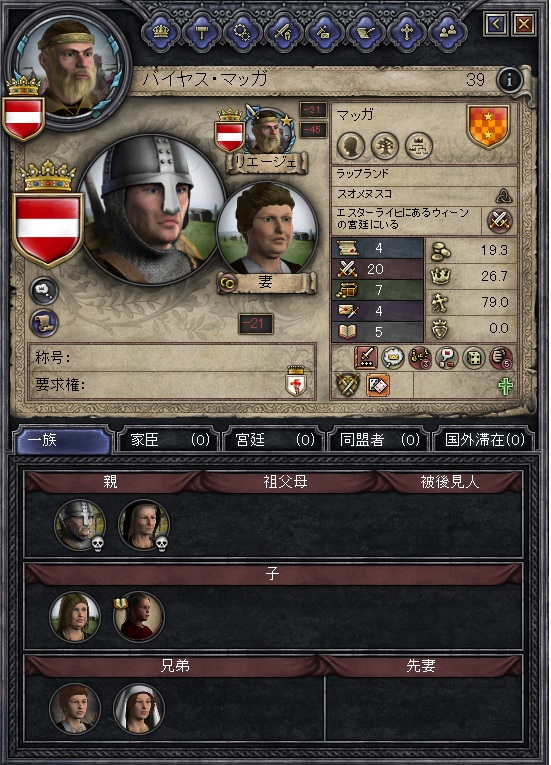Select the nun sibling portrait under 兄弟
The width and height of the screenshot is (551, 765).
[x=139, y=709]
